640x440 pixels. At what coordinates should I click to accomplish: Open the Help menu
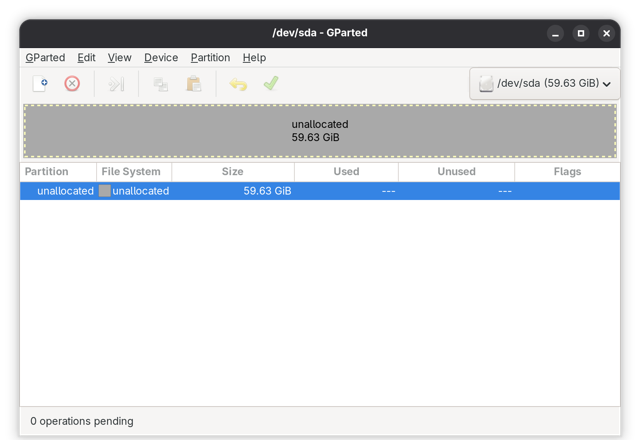(x=254, y=58)
